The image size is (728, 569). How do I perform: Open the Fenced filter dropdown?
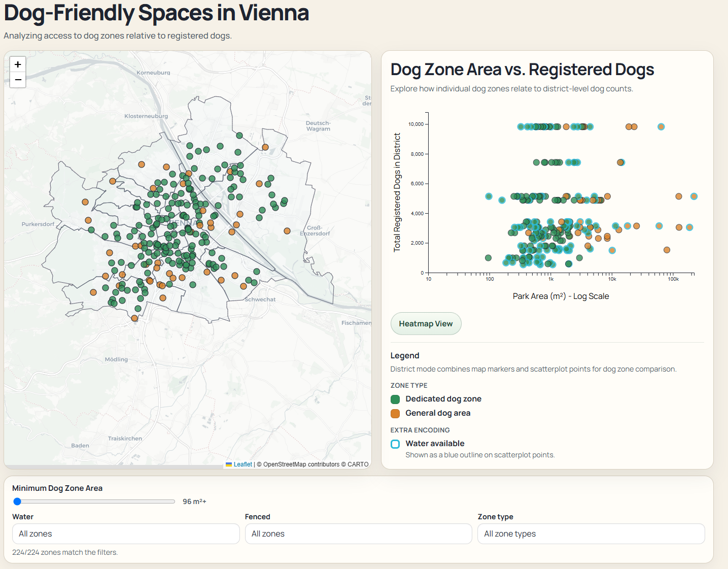click(358, 534)
